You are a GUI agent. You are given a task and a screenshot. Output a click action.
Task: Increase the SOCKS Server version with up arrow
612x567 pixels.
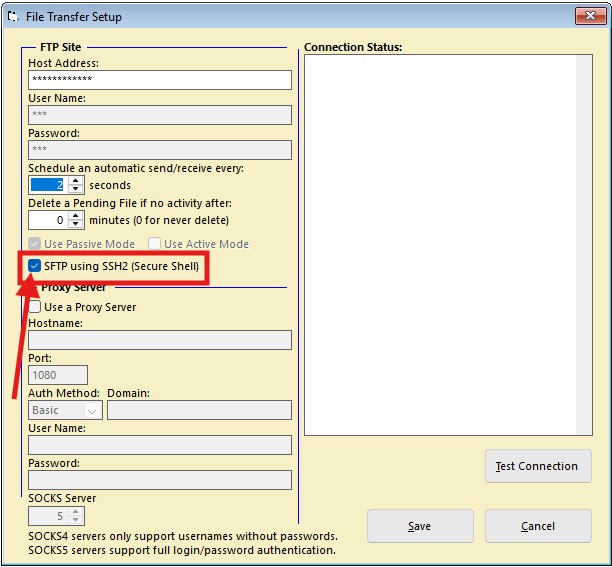[76, 512]
